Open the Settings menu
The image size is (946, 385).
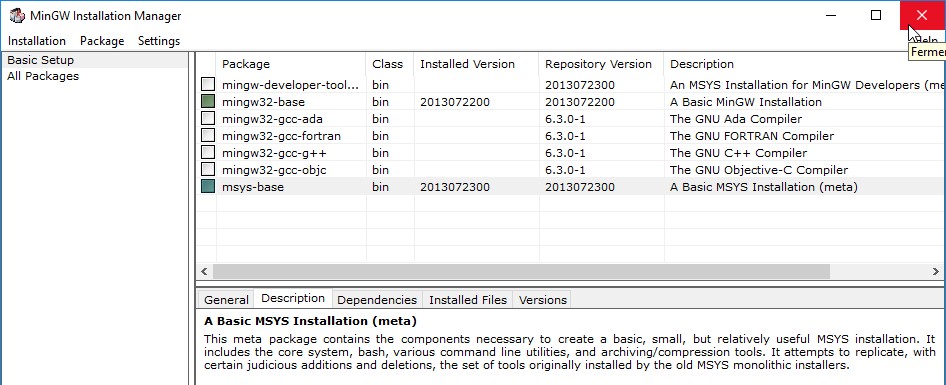(159, 41)
